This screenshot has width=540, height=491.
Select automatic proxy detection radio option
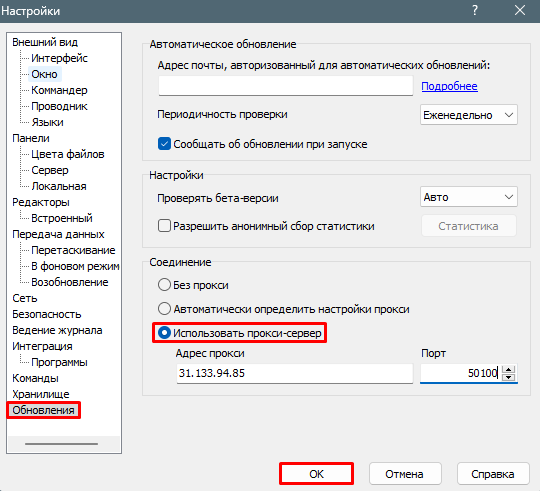point(164,309)
